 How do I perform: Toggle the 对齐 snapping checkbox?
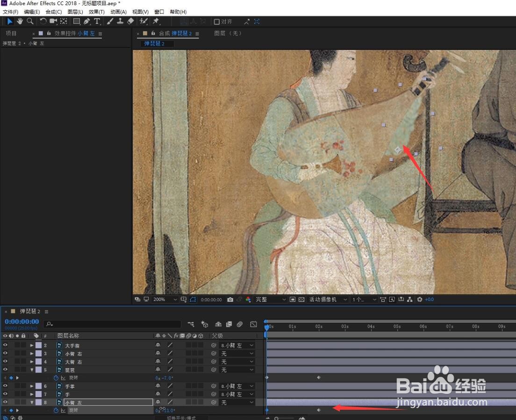click(x=217, y=21)
